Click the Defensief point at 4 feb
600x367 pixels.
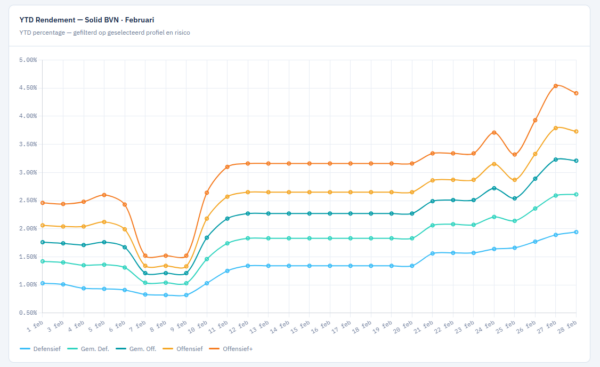[83, 288]
